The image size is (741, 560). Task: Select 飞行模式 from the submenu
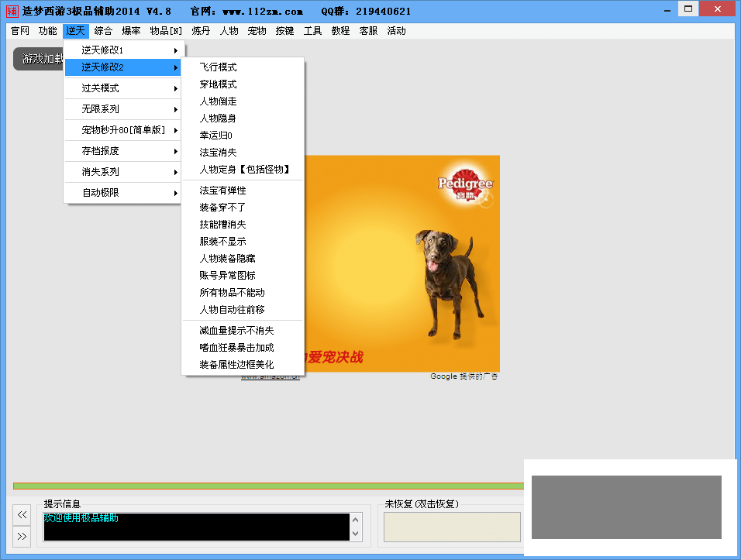click(x=218, y=67)
